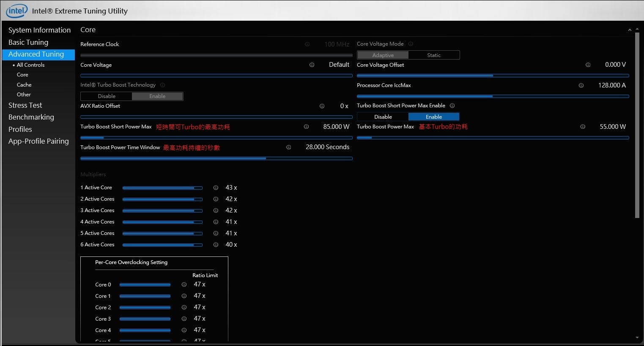Set the Turbo Boost Power Max slider
The image size is (644, 346).
(x=493, y=138)
